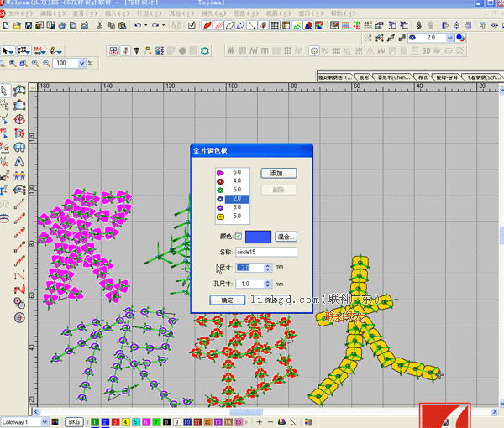Adjust hole size spinner arrows
The width and height of the screenshot is (504, 428).
pyautogui.click(x=268, y=284)
